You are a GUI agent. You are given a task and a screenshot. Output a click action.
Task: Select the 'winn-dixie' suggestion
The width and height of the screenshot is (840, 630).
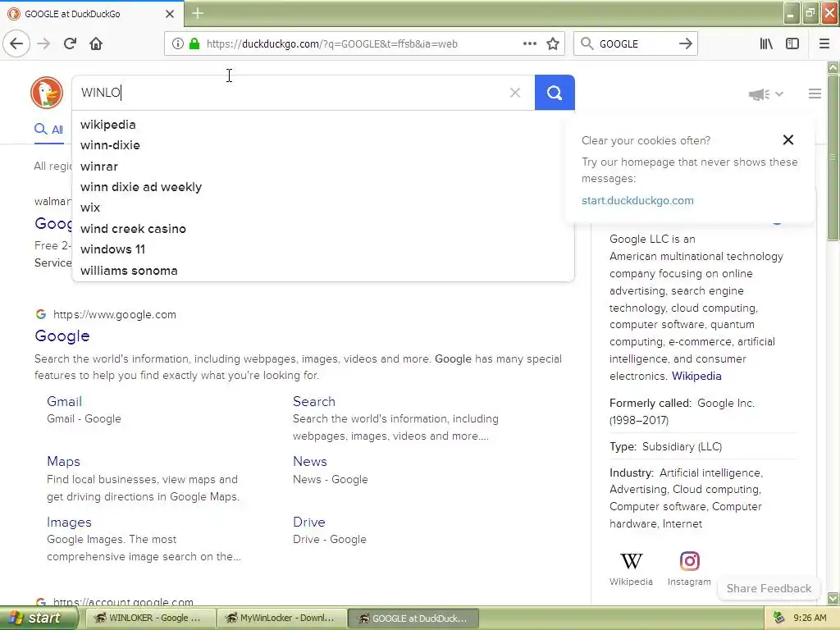click(x=323, y=145)
